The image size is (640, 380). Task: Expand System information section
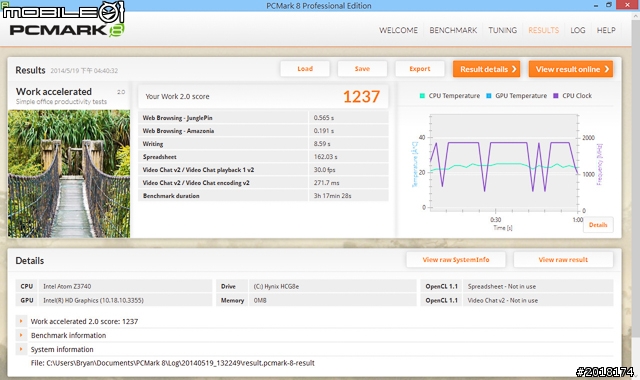[21, 349]
